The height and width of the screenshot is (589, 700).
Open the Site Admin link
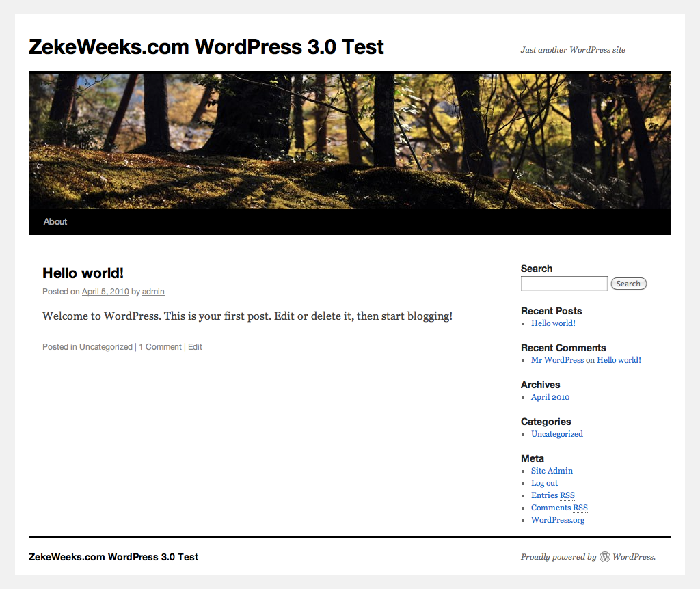pos(552,471)
